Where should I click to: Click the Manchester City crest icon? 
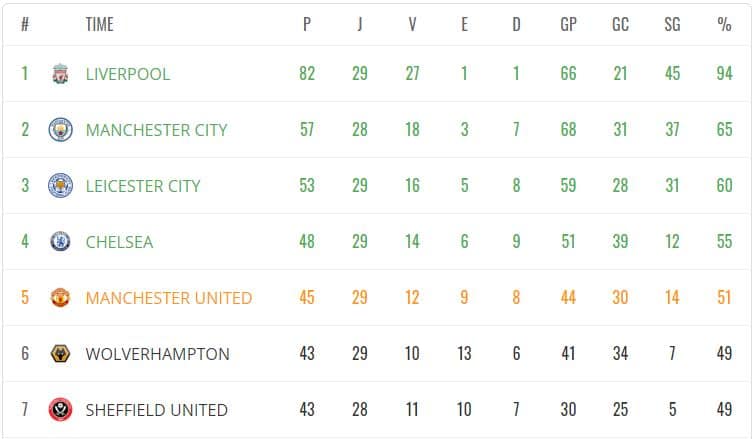pos(61,130)
